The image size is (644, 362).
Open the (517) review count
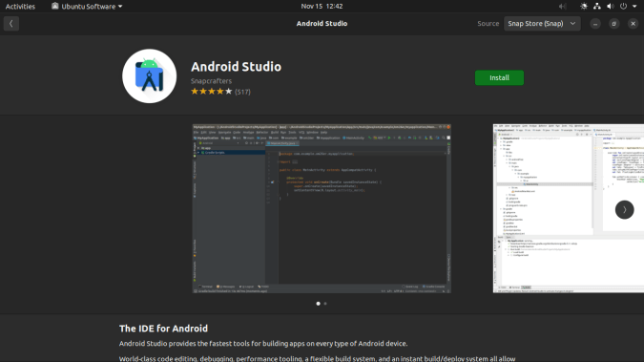[242, 92]
